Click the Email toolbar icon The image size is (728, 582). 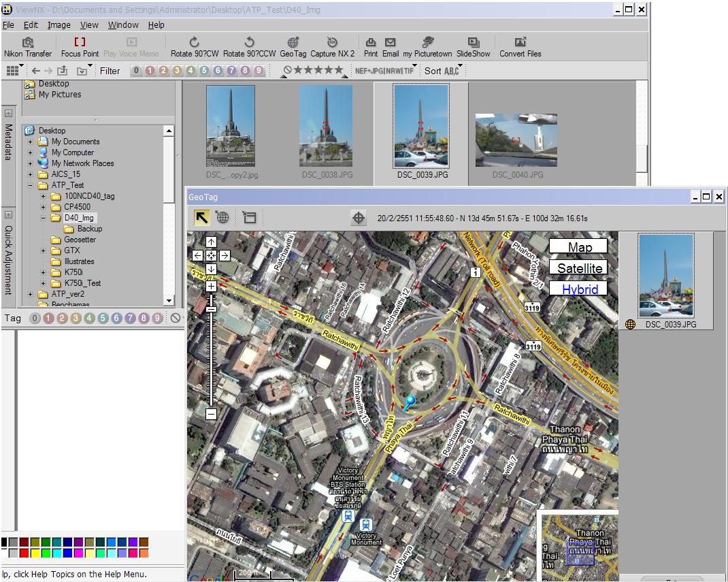tap(391, 48)
